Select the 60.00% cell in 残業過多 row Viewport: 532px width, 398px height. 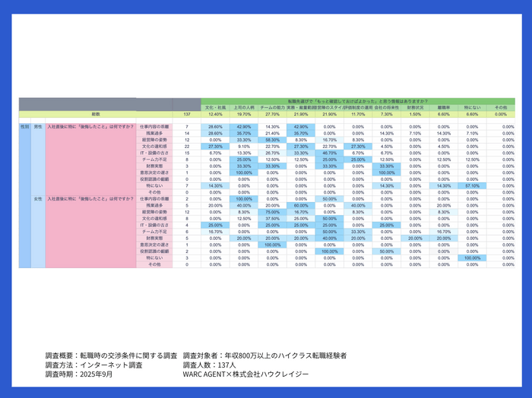(x=301, y=205)
